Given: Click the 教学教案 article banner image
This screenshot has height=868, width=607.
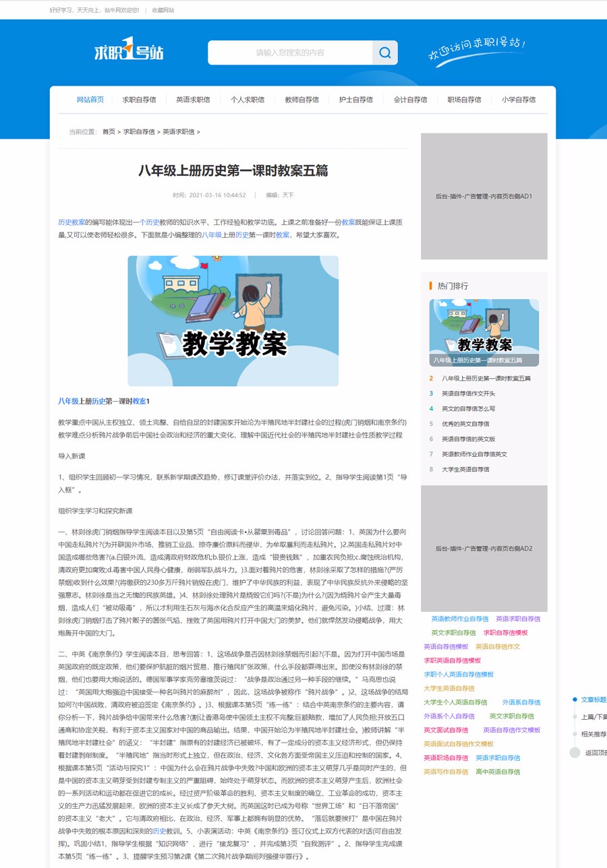Looking at the screenshot, I should tap(233, 321).
